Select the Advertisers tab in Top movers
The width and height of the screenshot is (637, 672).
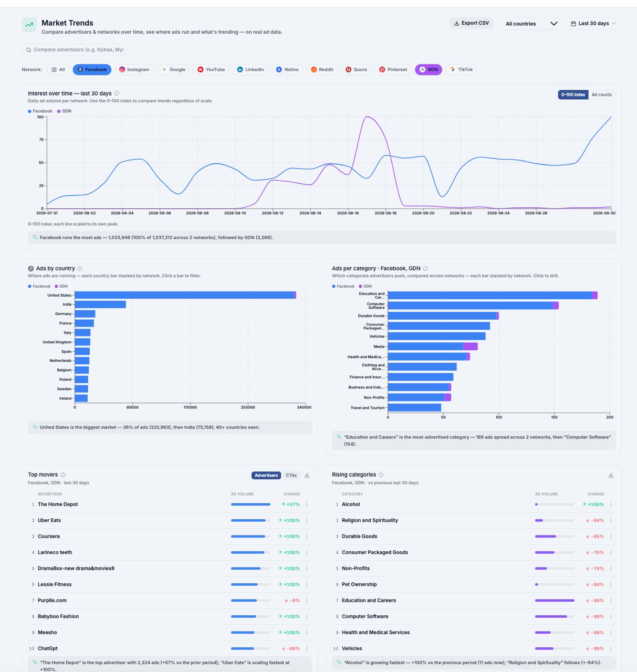[266, 476]
